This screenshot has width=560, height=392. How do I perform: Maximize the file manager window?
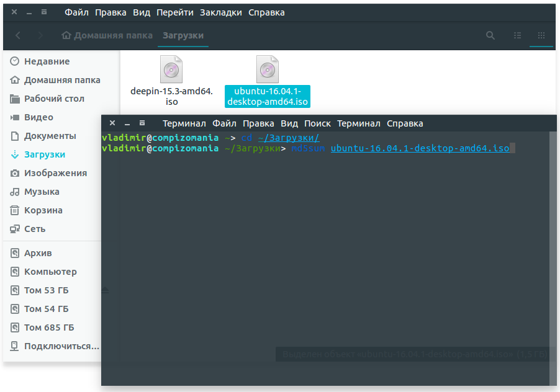(44, 12)
